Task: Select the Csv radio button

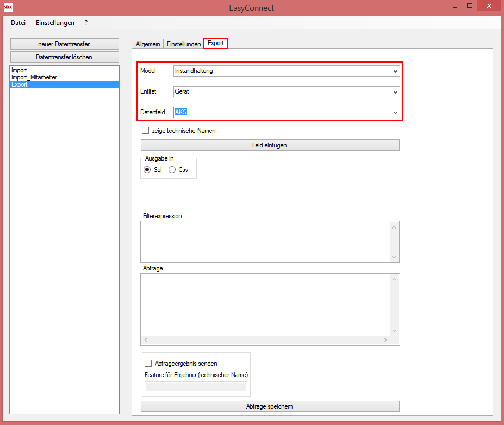Action: pos(171,169)
